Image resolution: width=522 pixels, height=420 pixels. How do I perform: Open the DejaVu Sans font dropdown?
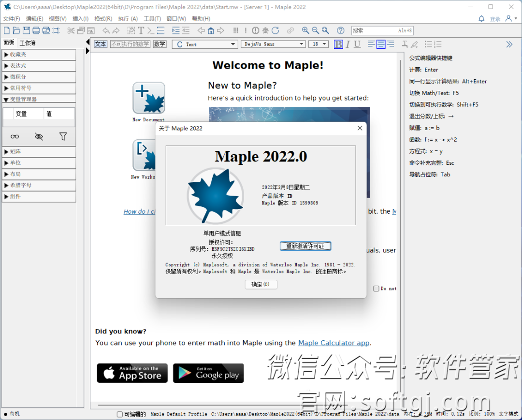pos(273,44)
